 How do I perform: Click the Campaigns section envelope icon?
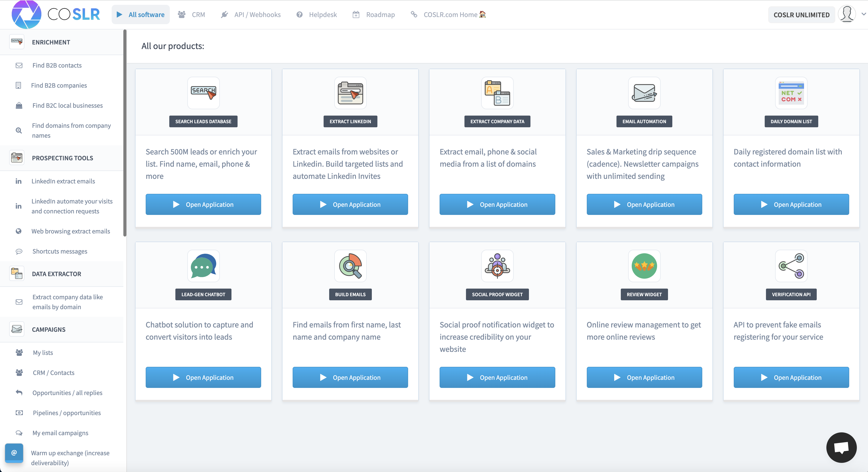(16, 329)
